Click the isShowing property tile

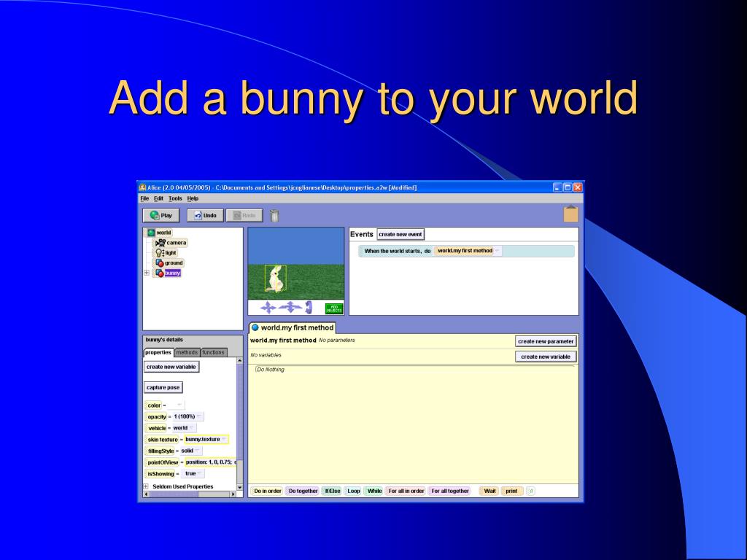160,474
